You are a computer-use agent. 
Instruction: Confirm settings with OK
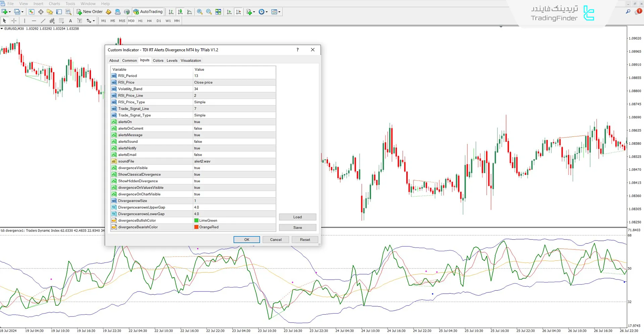pyautogui.click(x=246, y=239)
